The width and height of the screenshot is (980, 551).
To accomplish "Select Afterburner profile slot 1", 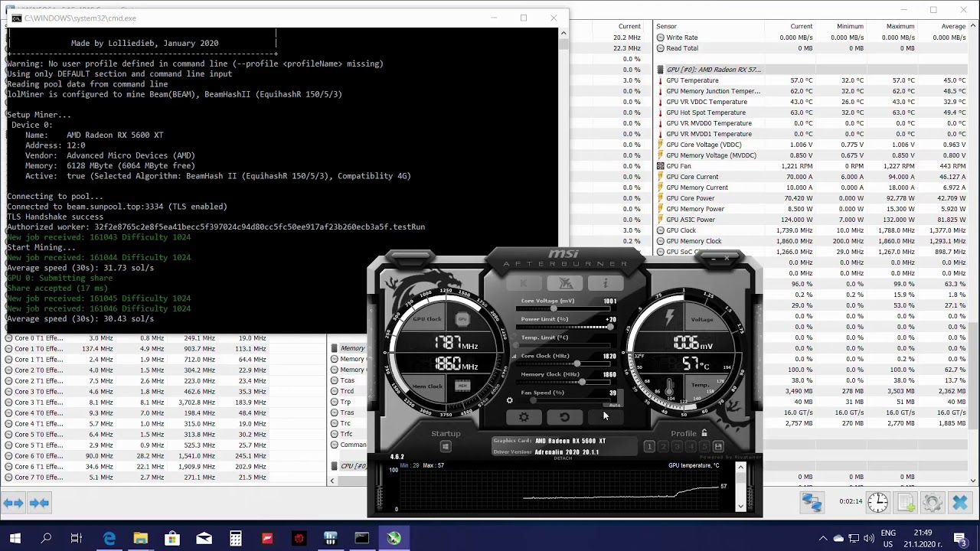I will (x=649, y=447).
